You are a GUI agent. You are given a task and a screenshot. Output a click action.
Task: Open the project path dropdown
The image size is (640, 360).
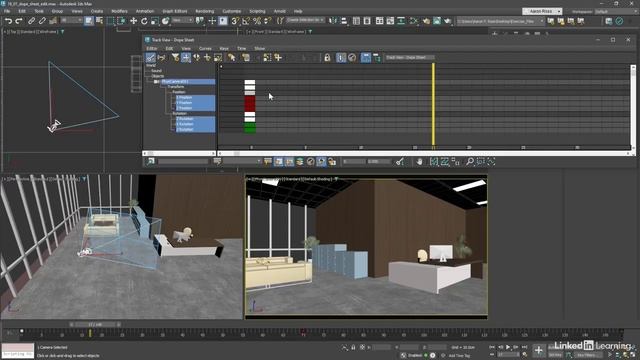[x=500, y=21]
